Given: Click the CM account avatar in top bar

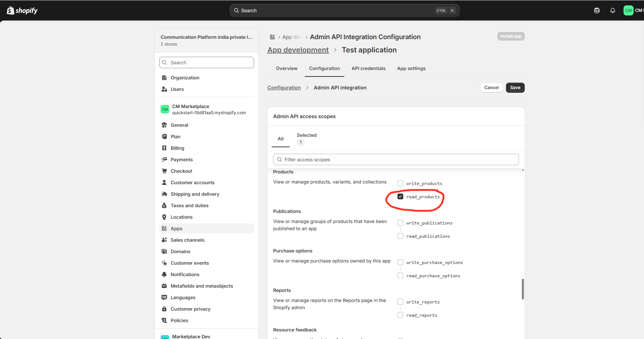Looking at the screenshot, I should click(629, 10).
